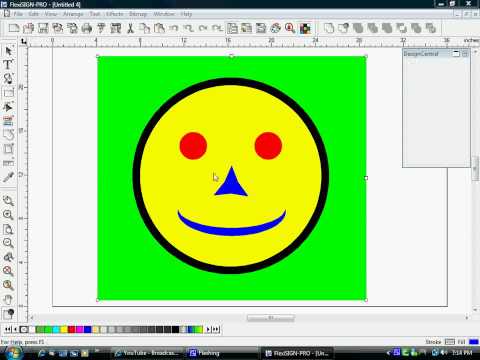
Task: Select the Text tool
Action: [8, 65]
